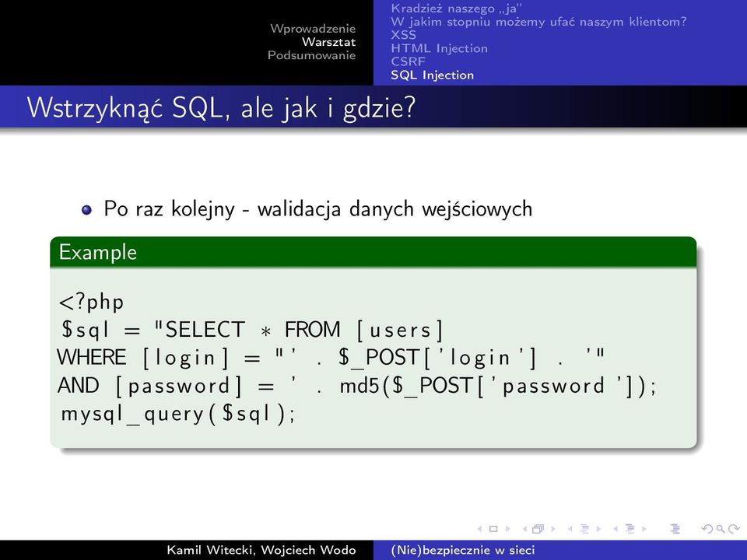Jump to previous subsection arrow
Viewport: 747px width, 560px height.
570,529
